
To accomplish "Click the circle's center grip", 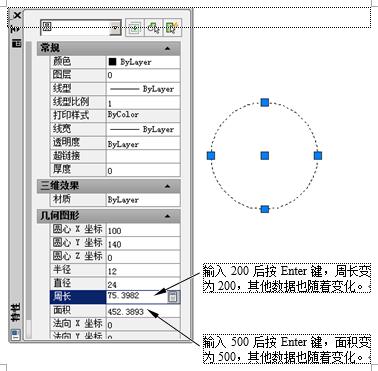I will 265,156.
